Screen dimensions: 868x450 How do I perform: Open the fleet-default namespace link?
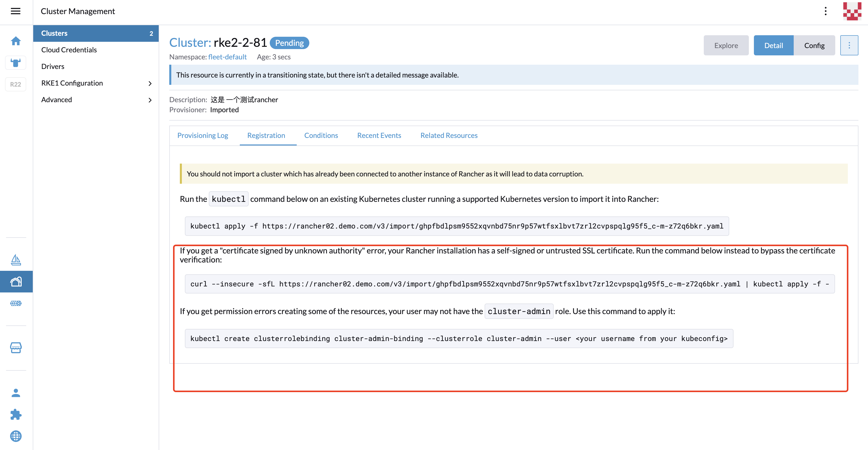(227, 57)
